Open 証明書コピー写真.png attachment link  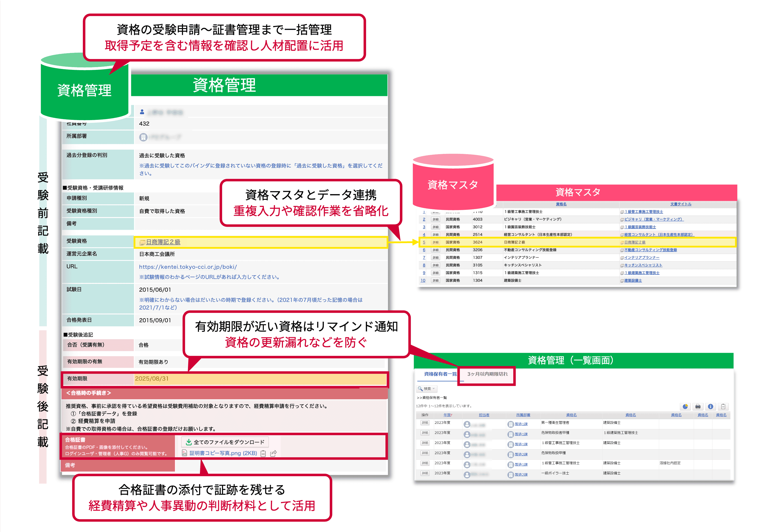(223, 453)
